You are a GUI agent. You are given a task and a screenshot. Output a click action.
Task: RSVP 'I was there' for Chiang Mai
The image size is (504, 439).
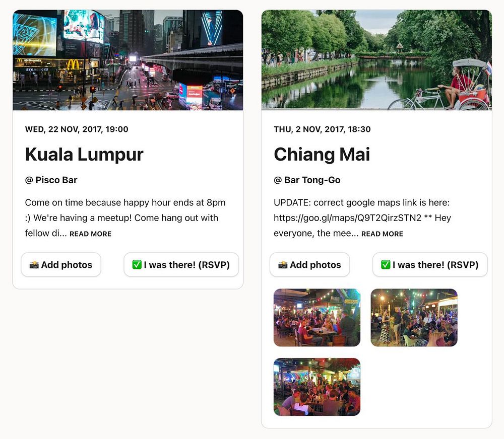point(430,265)
